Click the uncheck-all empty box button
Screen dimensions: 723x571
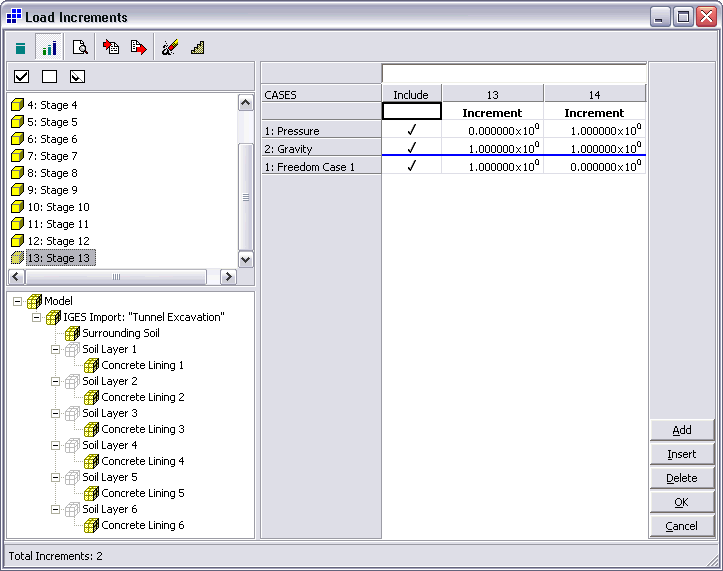coord(49,76)
